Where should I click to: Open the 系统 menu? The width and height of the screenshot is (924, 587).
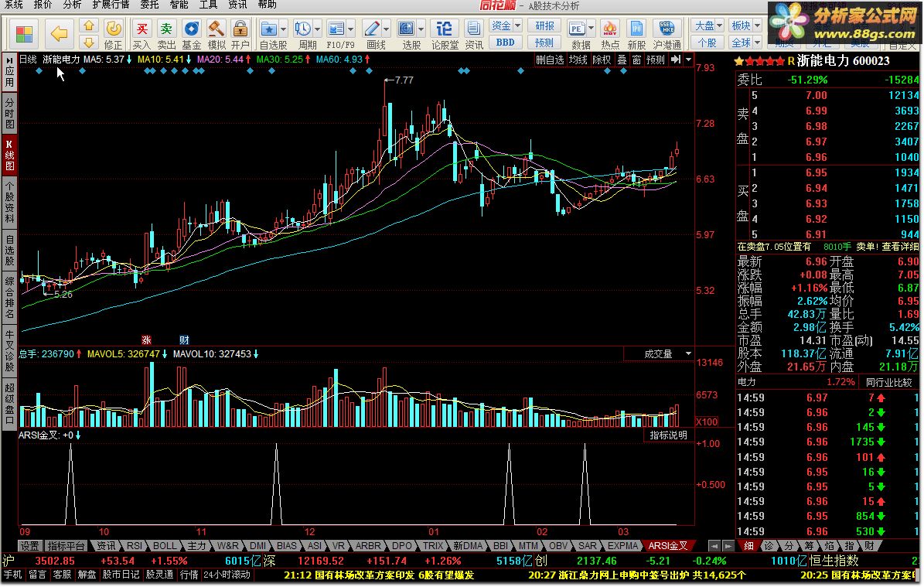click(x=14, y=5)
